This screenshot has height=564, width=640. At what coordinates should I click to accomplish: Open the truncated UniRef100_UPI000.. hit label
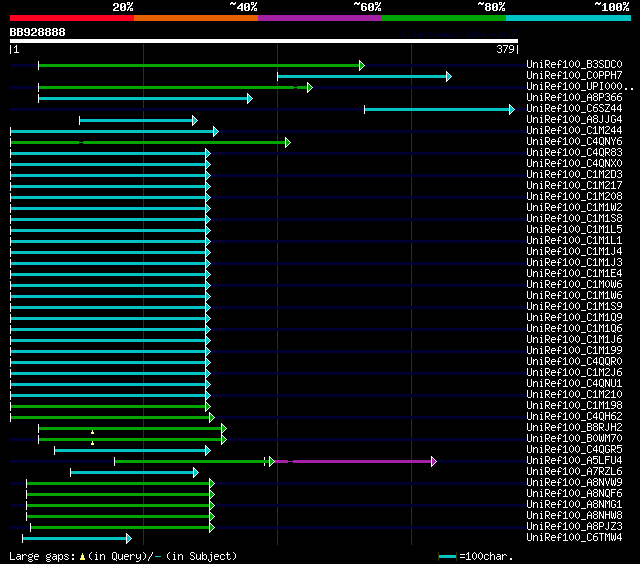click(x=580, y=87)
